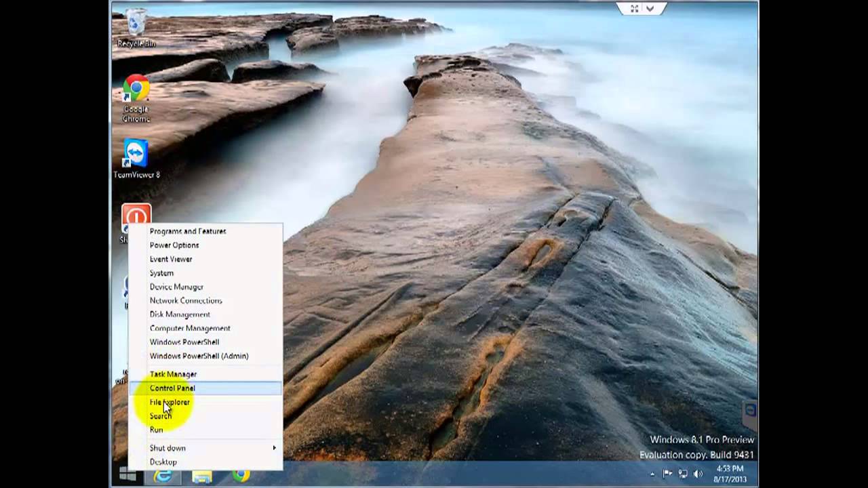Open Google Chrome from the desktop
This screenshot has width=868, height=488.
coord(136,98)
